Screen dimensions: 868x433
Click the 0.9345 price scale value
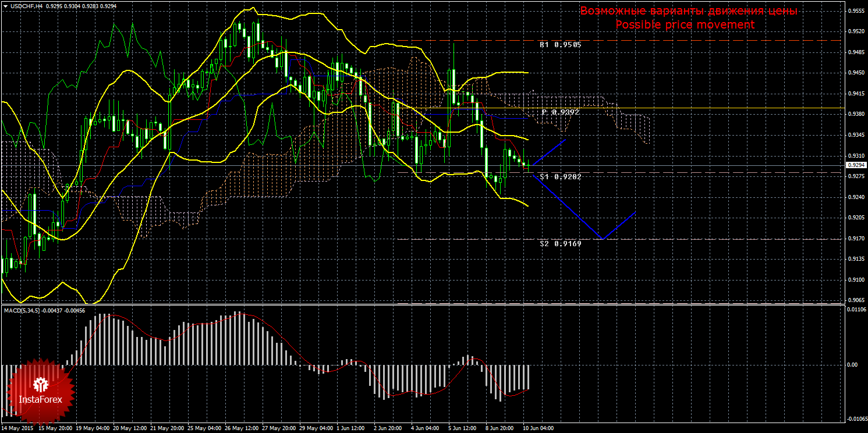[855, 135]
